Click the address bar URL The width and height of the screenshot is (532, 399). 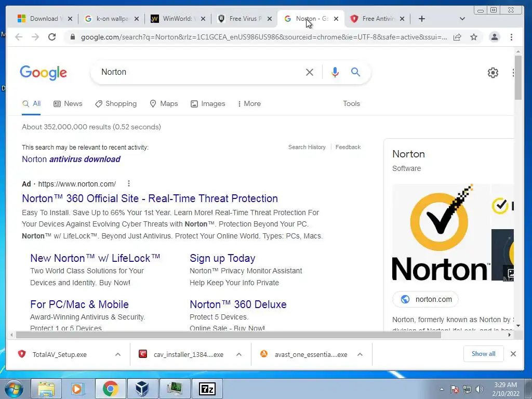[263, 37]
